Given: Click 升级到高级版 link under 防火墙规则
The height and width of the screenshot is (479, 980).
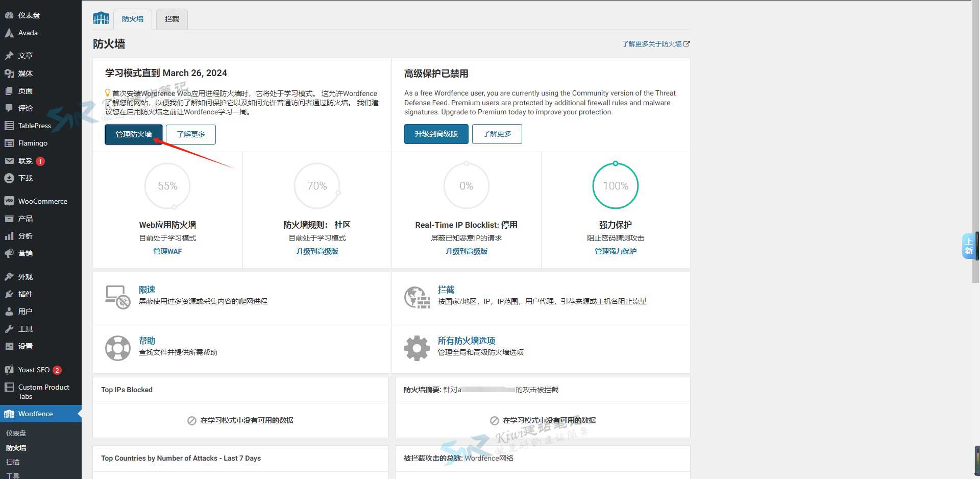Looking at the screenshot, I should [317, 251].
